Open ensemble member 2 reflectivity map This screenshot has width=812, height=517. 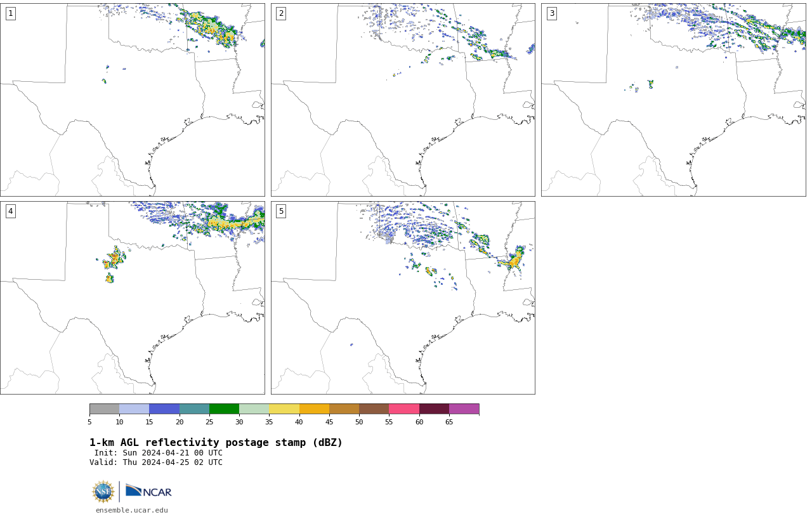pyautogui.click(x=403, y=100)
